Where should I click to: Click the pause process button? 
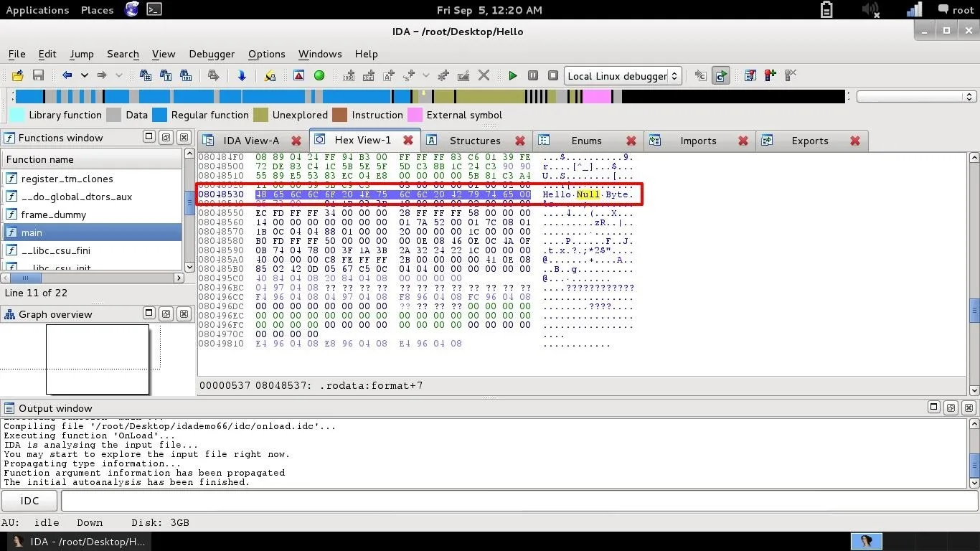point(533,75)
